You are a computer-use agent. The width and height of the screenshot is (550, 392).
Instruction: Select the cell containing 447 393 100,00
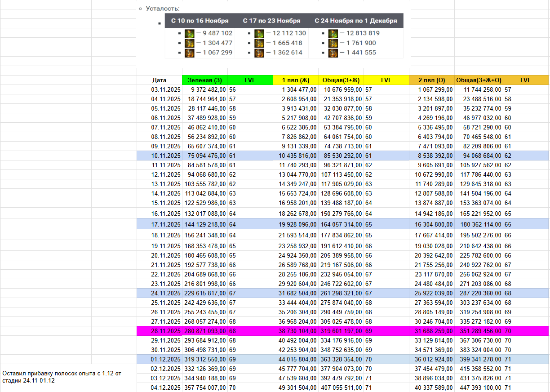(478, 388)
